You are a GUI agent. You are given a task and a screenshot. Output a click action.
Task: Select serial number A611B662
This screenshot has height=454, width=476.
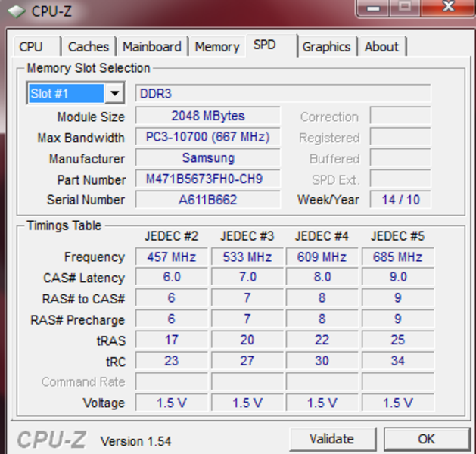tap(207, 200)
